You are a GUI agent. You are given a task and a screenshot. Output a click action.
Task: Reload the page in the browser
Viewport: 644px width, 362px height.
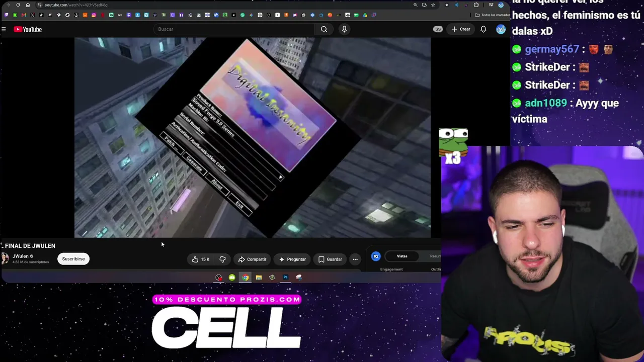click(x=18, y=5)
